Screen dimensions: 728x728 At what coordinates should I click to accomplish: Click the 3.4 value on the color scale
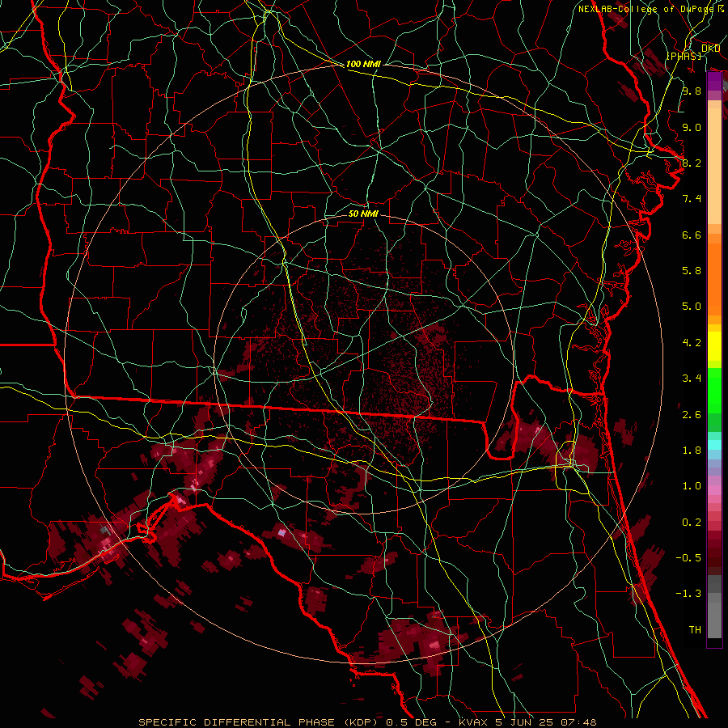pyautogui.click(x=692, y=379)
